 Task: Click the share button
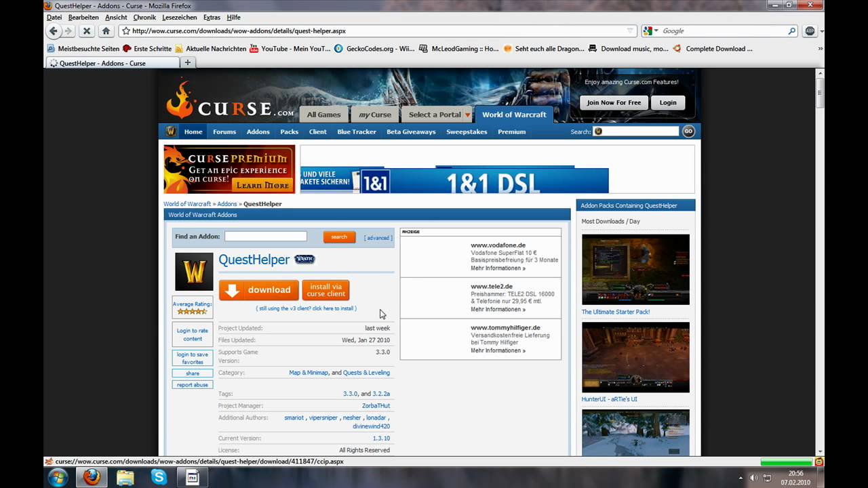pos(193,373)
